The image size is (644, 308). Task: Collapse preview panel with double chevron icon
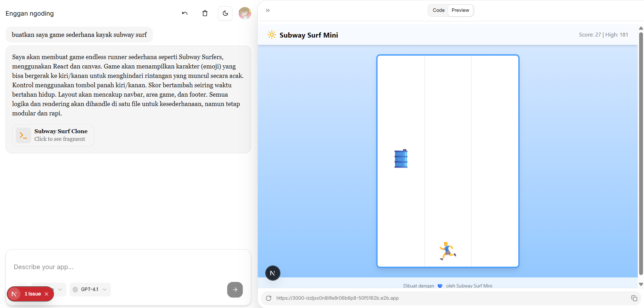point(268,10)
